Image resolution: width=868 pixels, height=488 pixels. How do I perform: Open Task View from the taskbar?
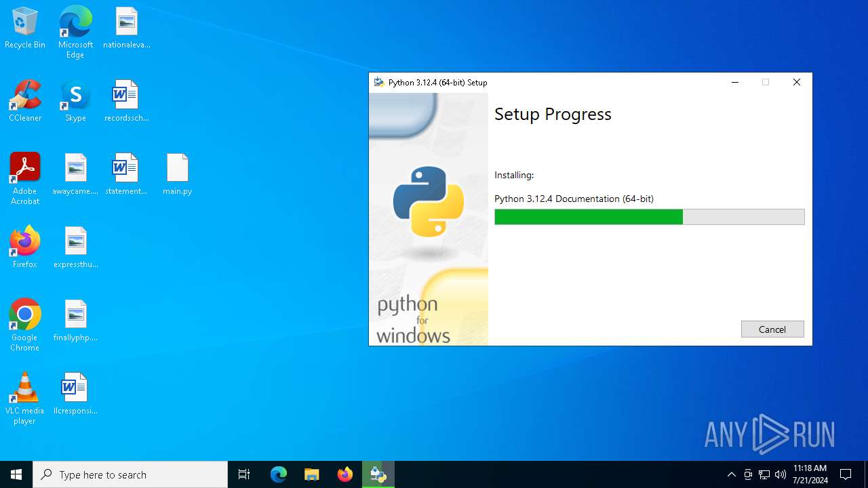[x=244, y=474]
